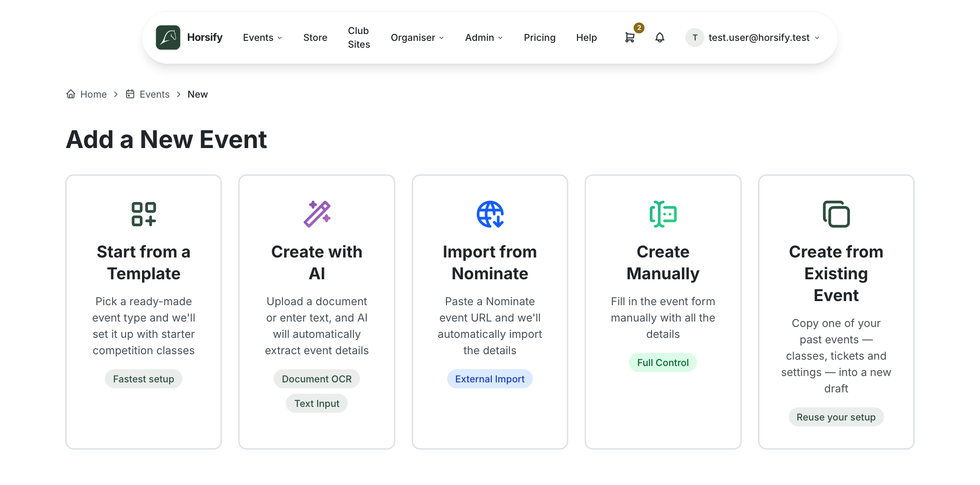
Task: Click the New breadcrumb item
Action: [x=198, y=94]
